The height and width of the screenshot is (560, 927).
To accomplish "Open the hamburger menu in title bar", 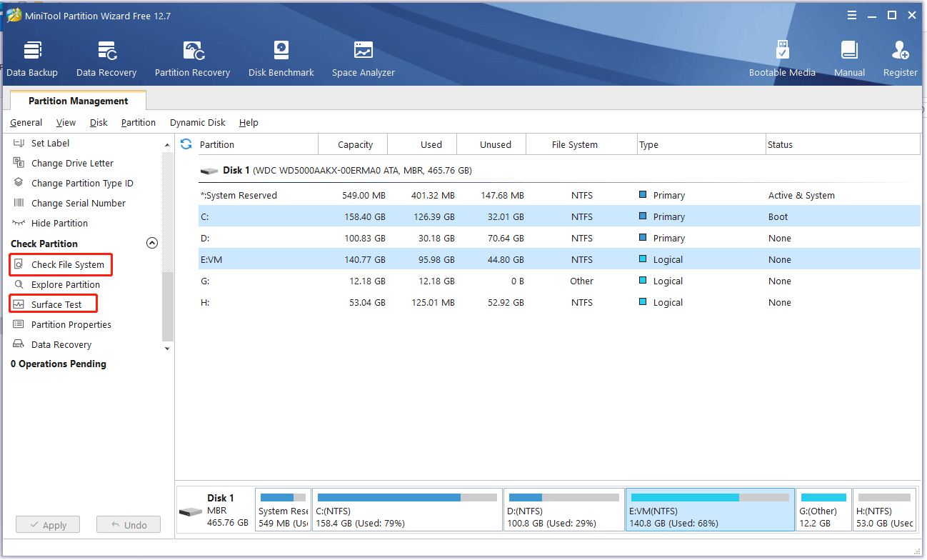I will [852, 15].
